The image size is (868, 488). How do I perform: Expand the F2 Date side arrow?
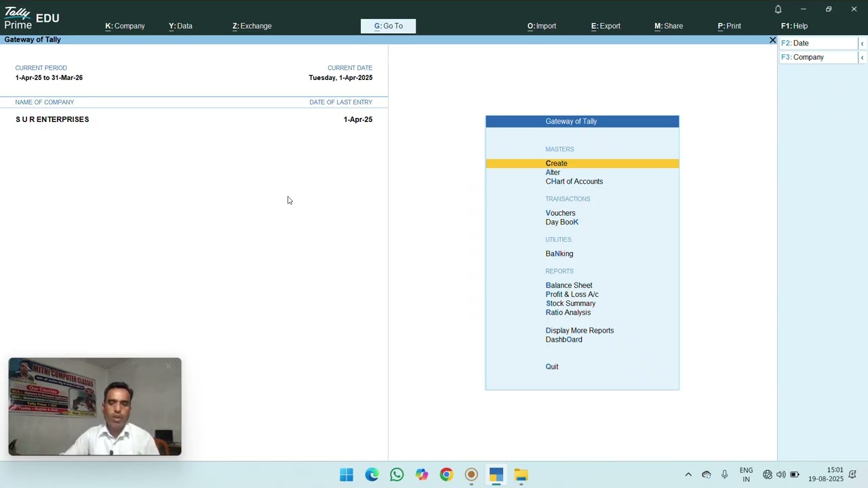pyautogui.click(x=862, y=43)
